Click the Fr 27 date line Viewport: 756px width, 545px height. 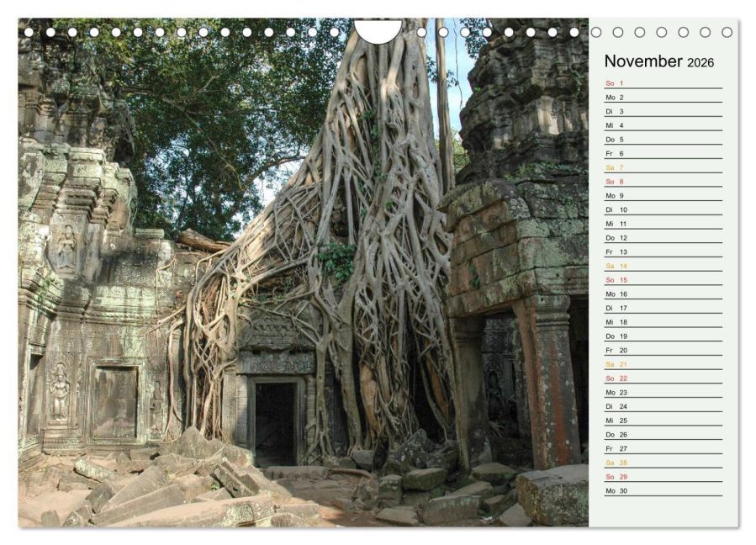663,448
